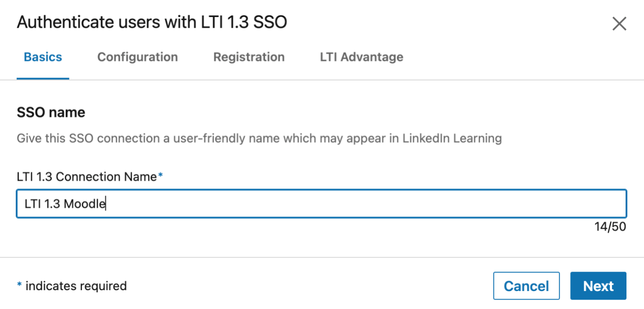Select the LTI Advantage tab
The height and width of the screenshot is (309, 644).
pos(361,57)
